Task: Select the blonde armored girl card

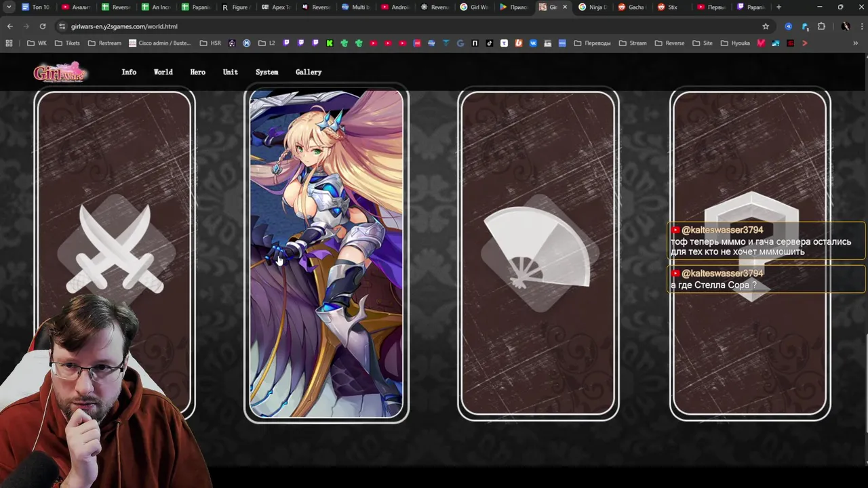Action: coord(326,255)
